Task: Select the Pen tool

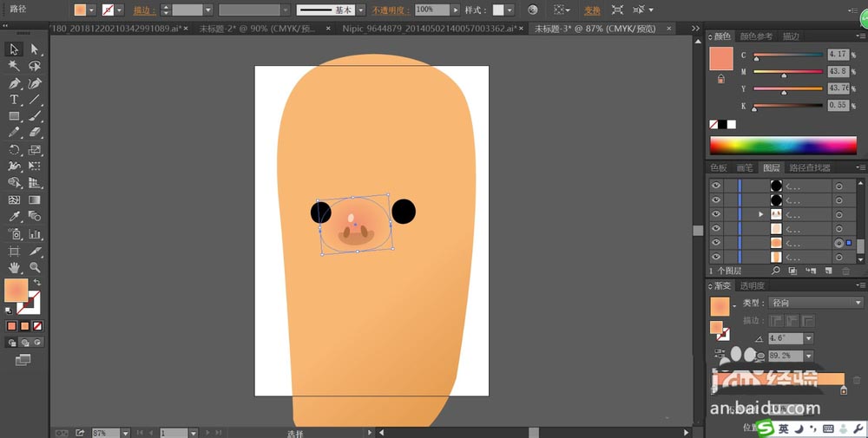Action: pyautogui.click(x=14, y=83)
